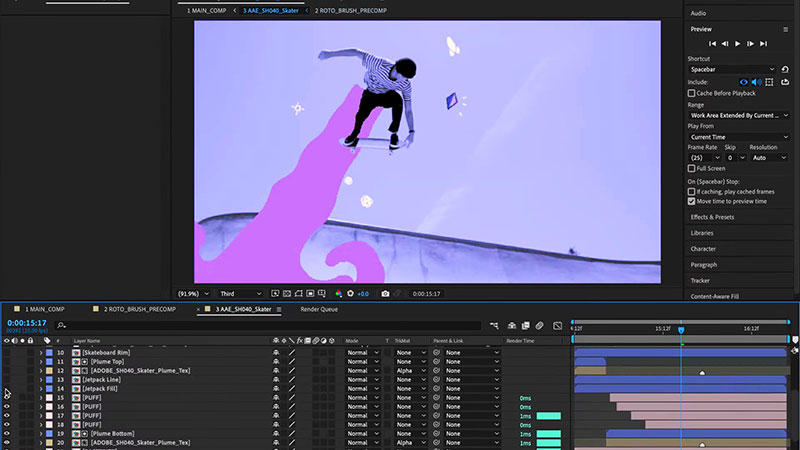Screen dimensions: 800x450
Task: Click 1 MAIN_COMP in viewer breadcrumb
Action: tap(206, 11)
